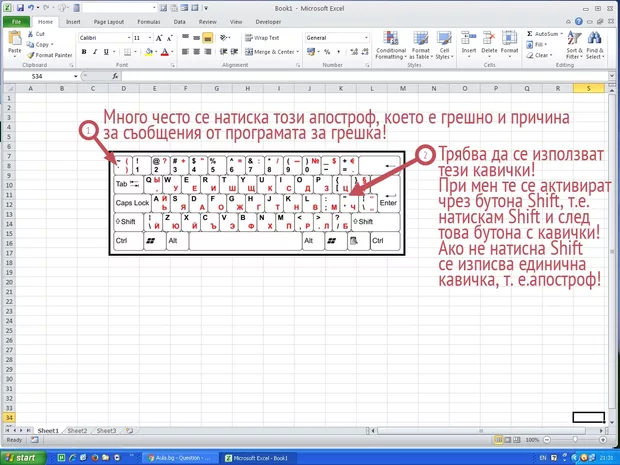Image resolution: width=620 pixels, height=465 pixels.
Task: Expand the AutoSum dropdown arrow
Action: coord(561,34)
